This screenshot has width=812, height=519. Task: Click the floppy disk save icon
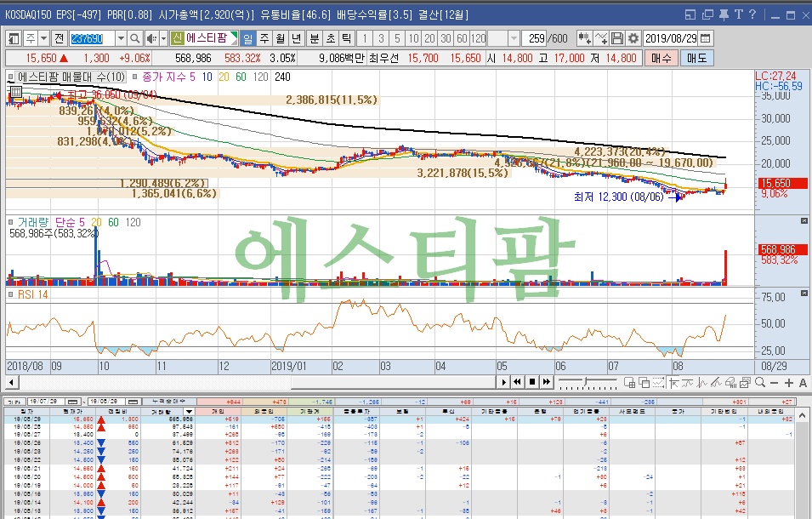coord(617,38)
